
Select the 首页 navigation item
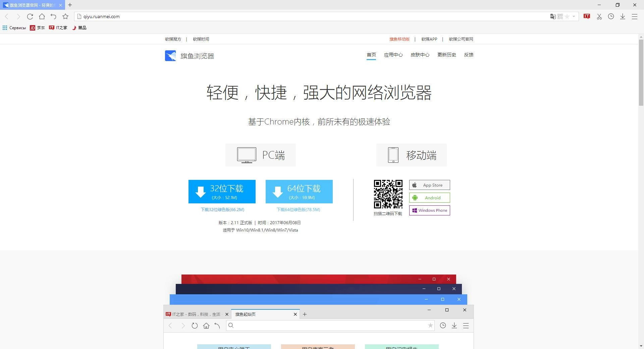click(371, 55)
